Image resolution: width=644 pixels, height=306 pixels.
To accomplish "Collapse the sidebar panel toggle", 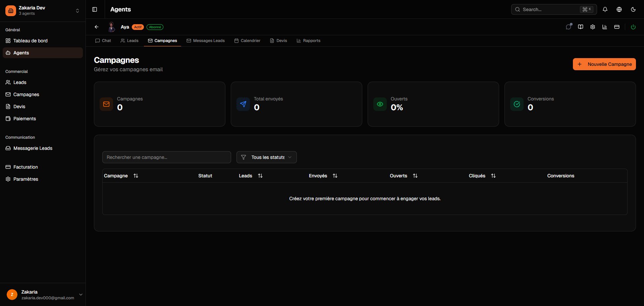I will pos(95,9).
